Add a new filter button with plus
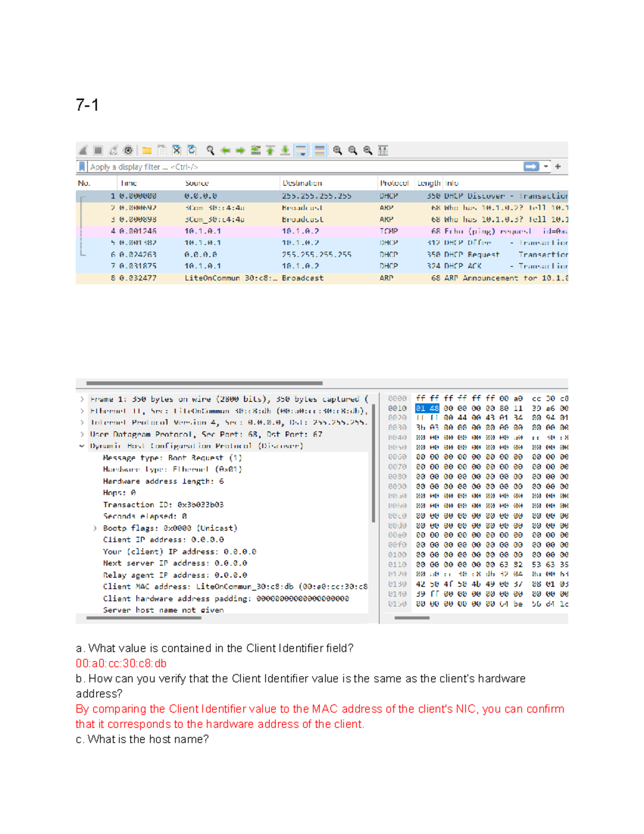644x834 pixels. click(558, 166)
